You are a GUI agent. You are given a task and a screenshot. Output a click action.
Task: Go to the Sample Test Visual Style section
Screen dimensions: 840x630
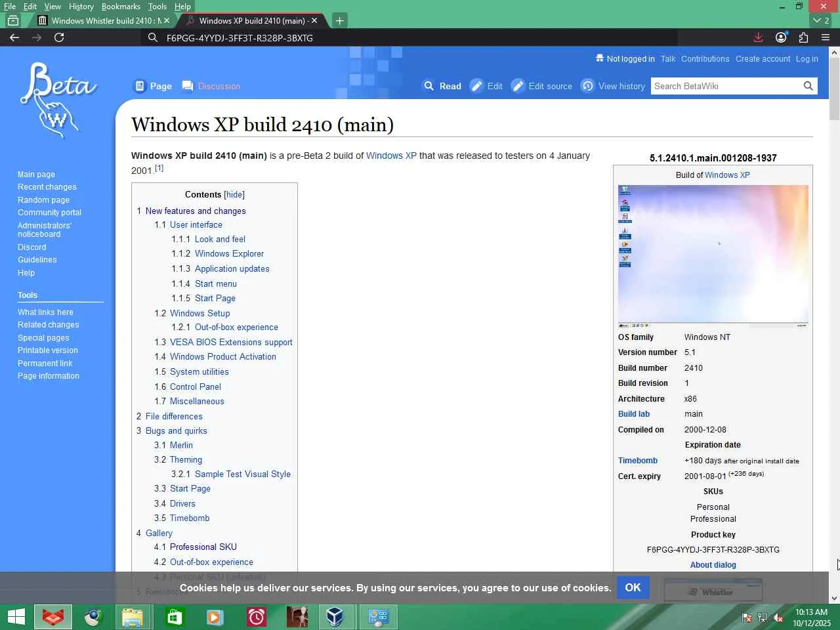click(x=243, y=474)
